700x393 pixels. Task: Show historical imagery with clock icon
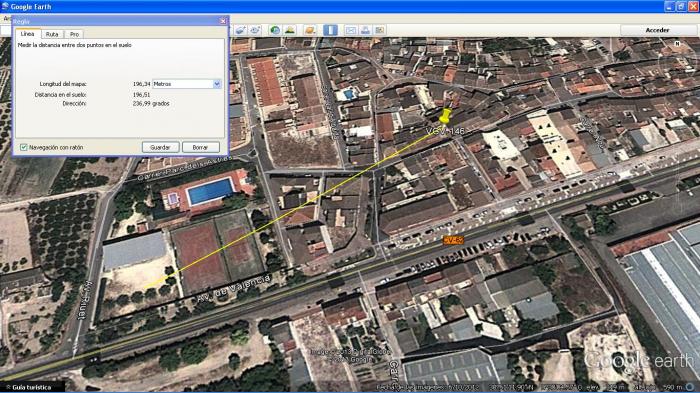tap(275, 30)
